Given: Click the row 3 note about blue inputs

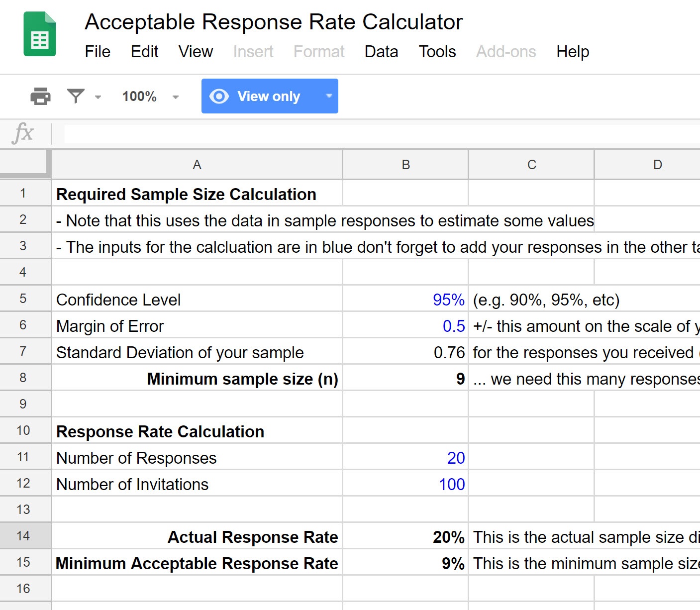Looking at the screenshot, I should (376, 247).
